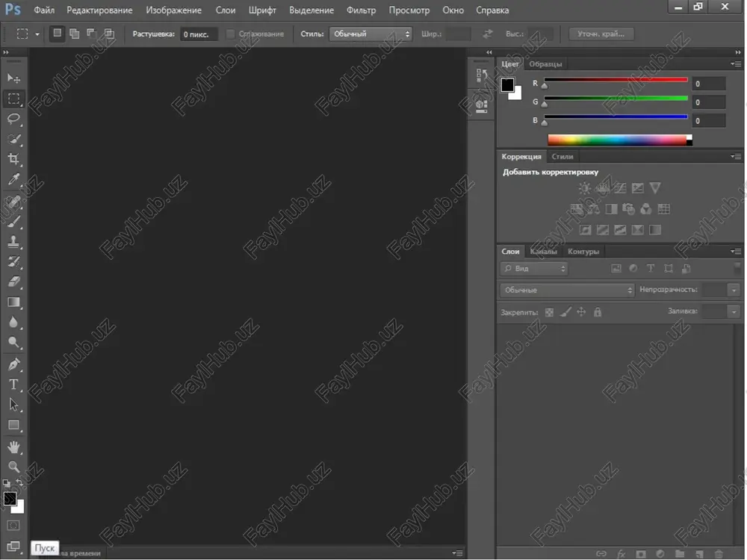Image resolution: width=747 pixels, height=560 pixels.
Task: Select the Gradient tool
Action: tap(13, 302)
